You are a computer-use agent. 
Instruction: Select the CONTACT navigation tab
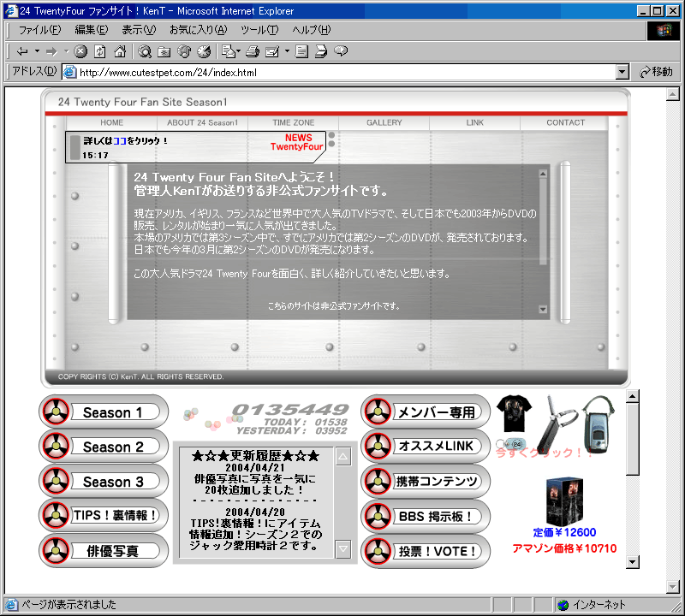click(x=565, y=122)
